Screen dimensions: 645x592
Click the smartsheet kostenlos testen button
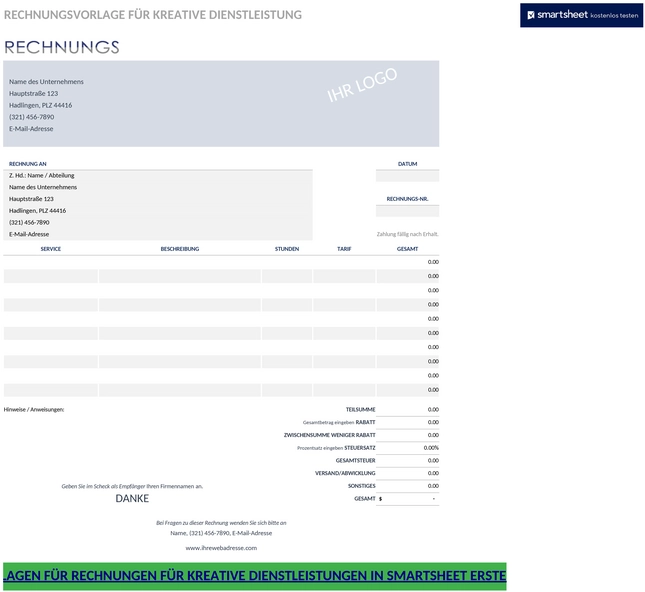[581, 15]
